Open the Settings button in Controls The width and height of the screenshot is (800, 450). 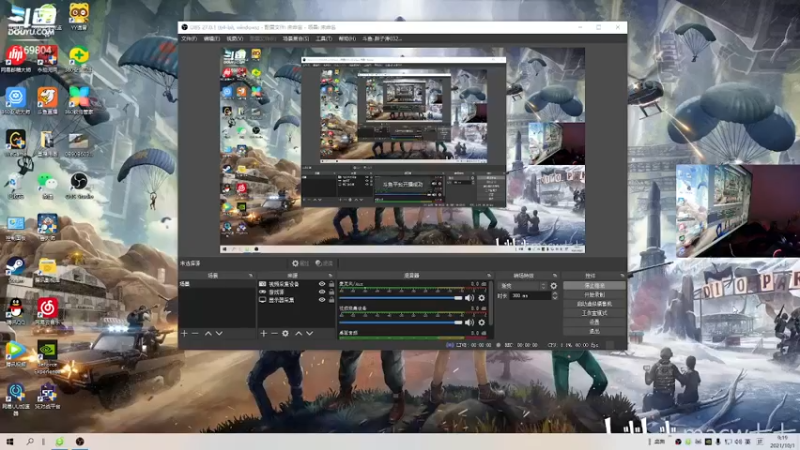point(594,322)
